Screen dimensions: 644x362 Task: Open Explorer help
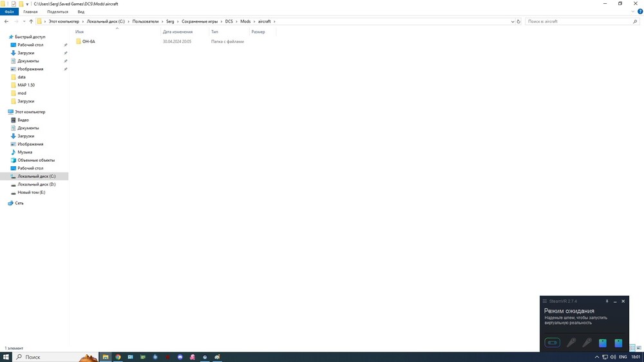click(x=640, y=12)
